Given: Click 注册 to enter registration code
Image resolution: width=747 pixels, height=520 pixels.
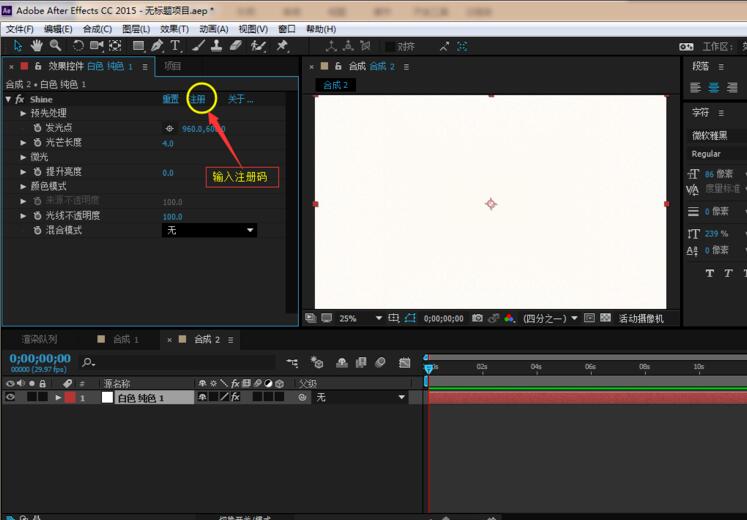Looking at the screenshot, I should tap(198, 100).
